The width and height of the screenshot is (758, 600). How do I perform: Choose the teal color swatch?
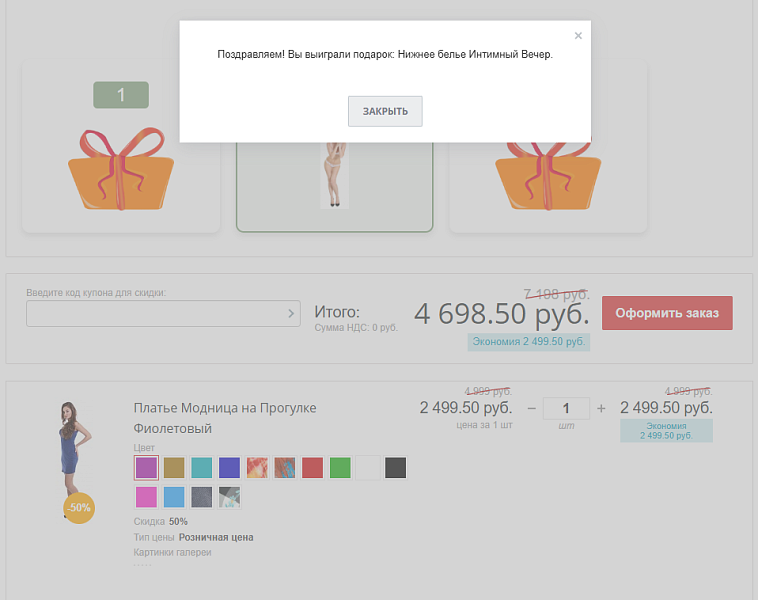coord(202,467)
